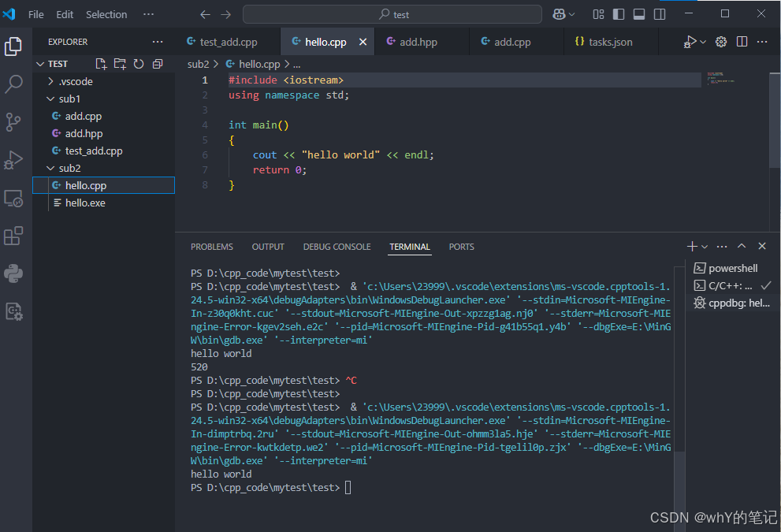Open the C/C++ settings activity icon

coord(13,312)
